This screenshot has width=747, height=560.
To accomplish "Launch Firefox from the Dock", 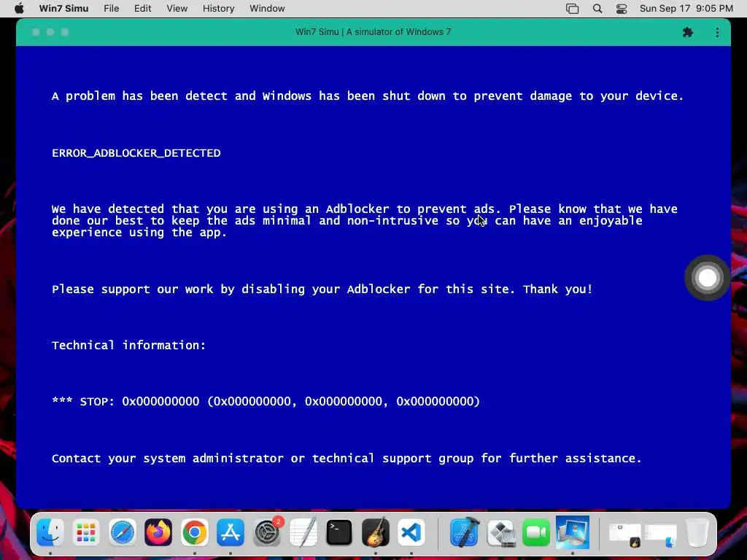I will coord(158,532).
